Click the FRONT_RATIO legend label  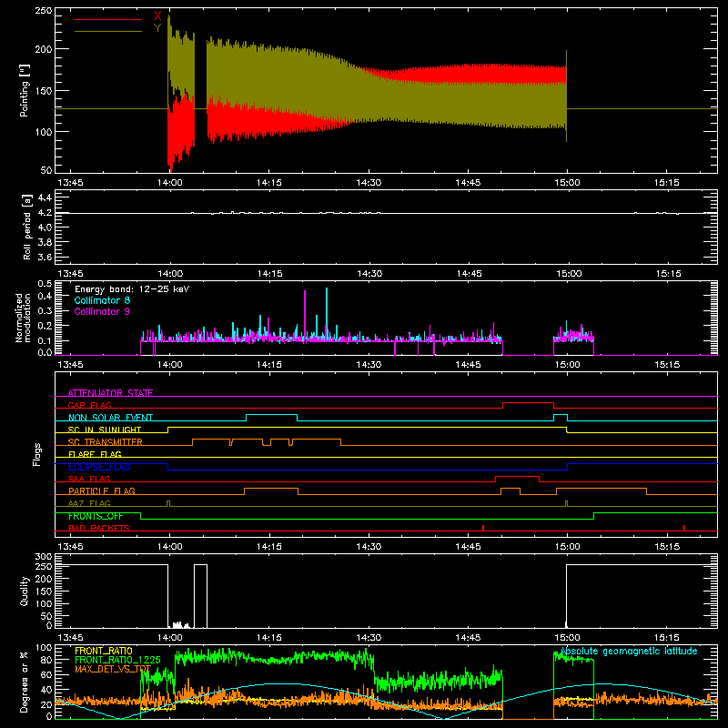point(104,651)
